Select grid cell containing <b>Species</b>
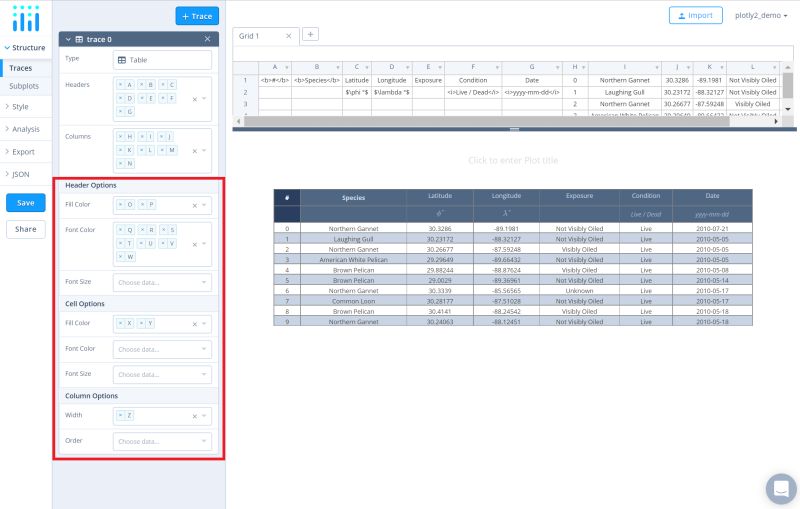Screen dimensions: 800x509 (x=317, y=80)
